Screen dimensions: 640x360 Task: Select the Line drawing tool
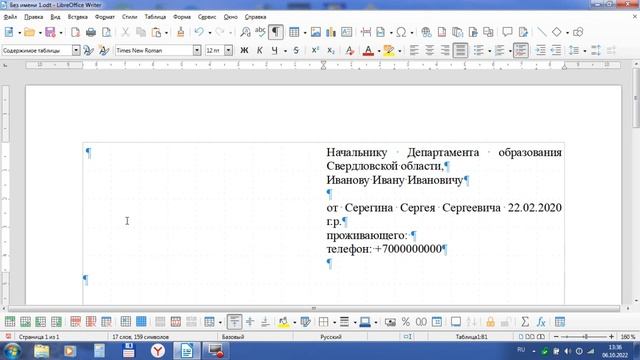pos(542,32)
